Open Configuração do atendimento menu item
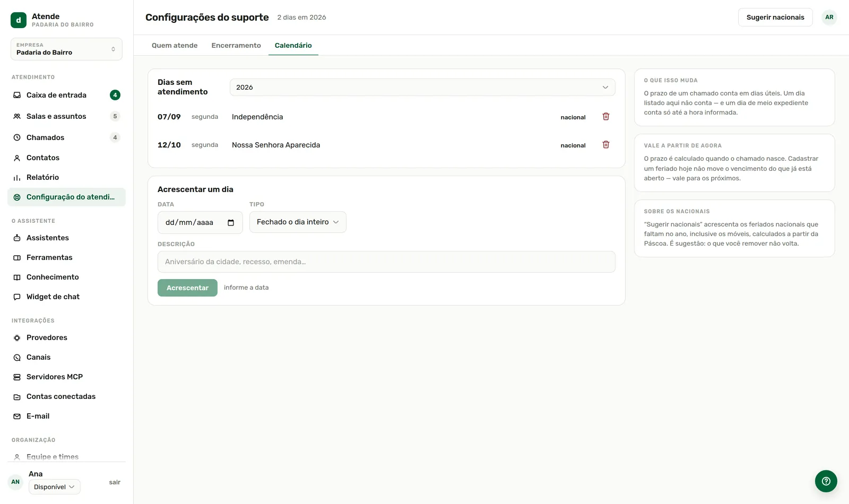The width and height of the screenshot is (849, 504). [x=66, y=197]
